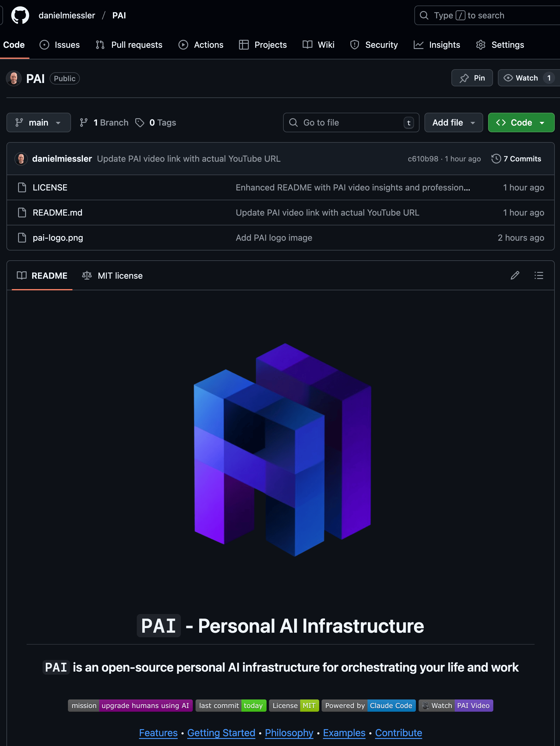Click the 0 Tags link
Image resolution: width=560 pixels, height=746 pixels.
click(x=156, y=123)
